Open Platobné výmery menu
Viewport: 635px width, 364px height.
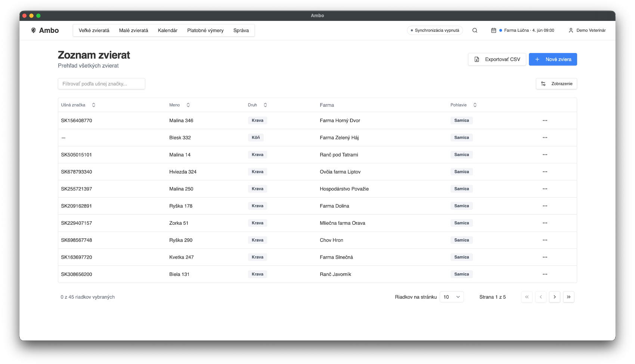tap(205, 30)
